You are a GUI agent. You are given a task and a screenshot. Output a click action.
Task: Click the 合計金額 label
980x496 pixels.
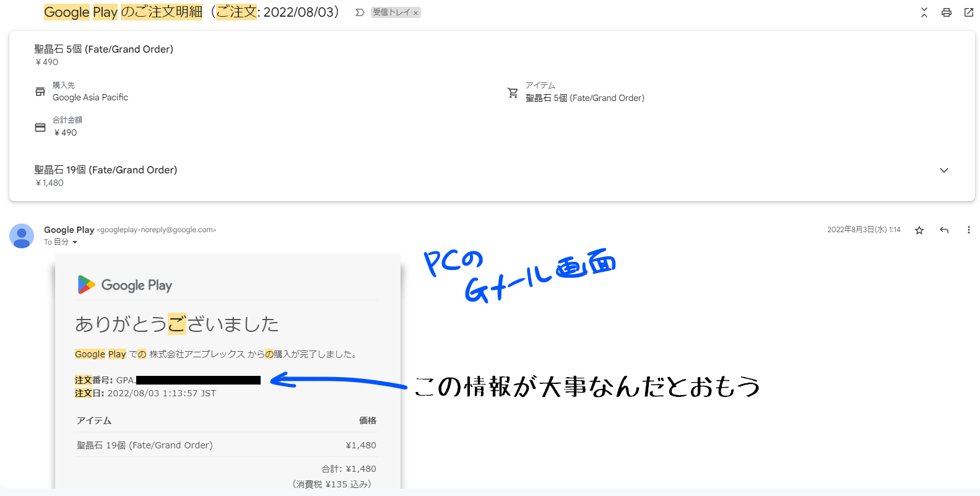[x=67, y=120]
